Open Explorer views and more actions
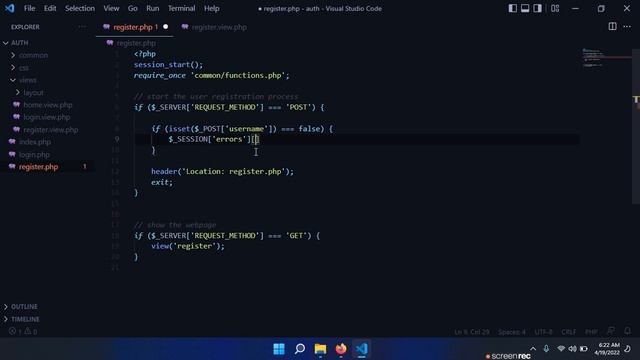Viewport: 640px width, 360px height. (82, 27)
